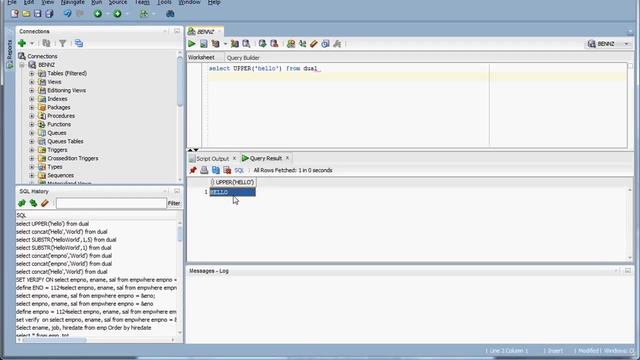Viewport: 640px width, 360px height.
Task: Open the Window menu
Action: coord(189,2)
